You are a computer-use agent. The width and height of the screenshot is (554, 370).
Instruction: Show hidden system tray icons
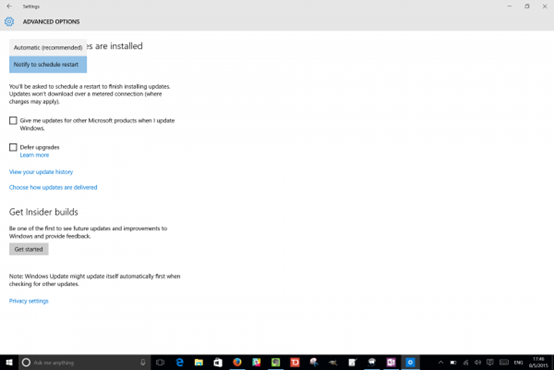(441, 362)
